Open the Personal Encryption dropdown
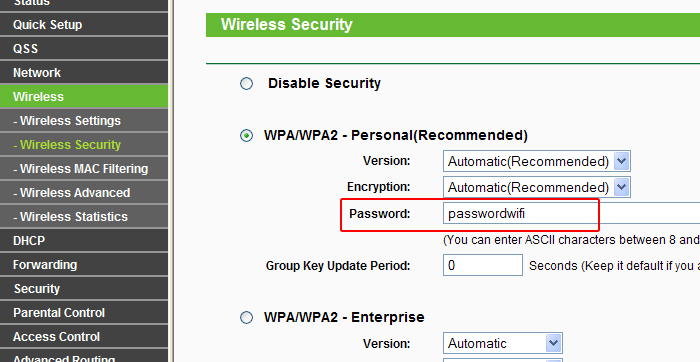 [x=537, y=187]
